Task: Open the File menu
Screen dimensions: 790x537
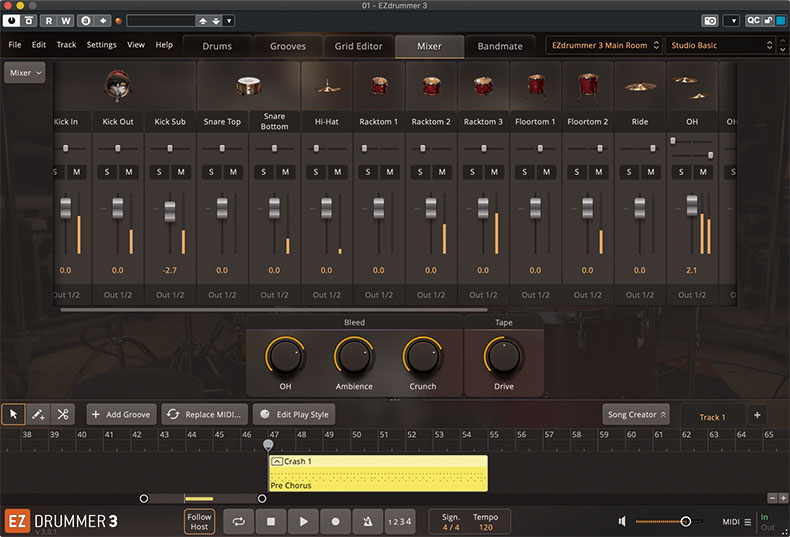Action: (x=15, y=45)
